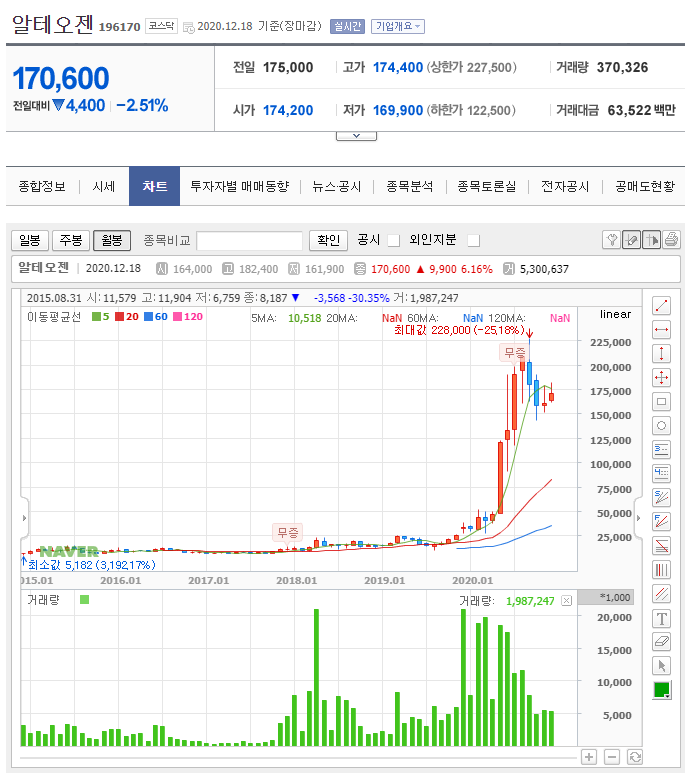Image resolution: width=685 pixels, height=773 pixels.
Task: Open the 기업개요 dropdown
Action: click(397, 26)
